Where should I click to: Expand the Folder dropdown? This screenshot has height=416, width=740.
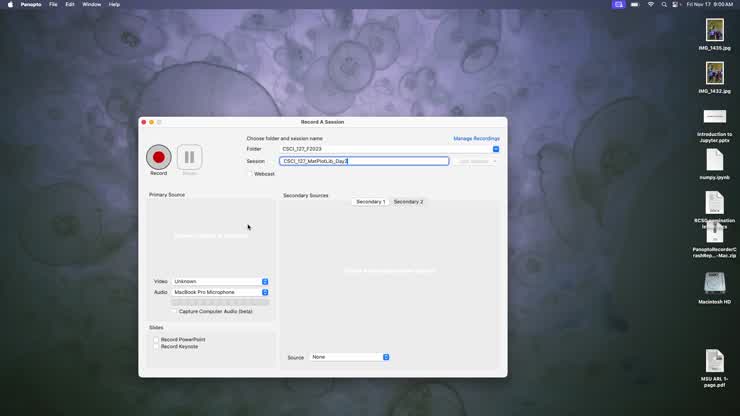point(495,149)
